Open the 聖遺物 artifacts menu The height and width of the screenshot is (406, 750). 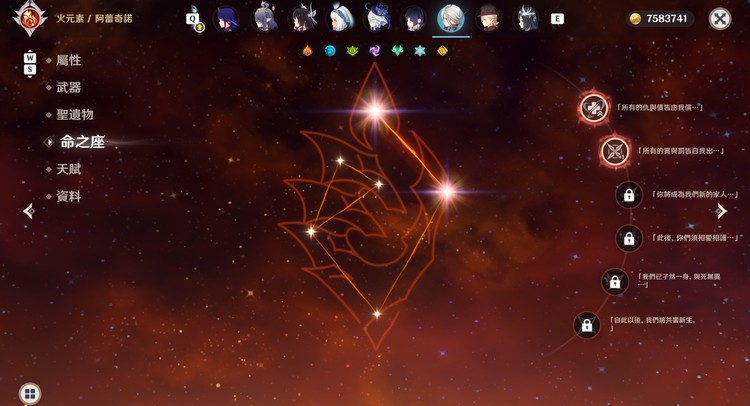point(75,115)
